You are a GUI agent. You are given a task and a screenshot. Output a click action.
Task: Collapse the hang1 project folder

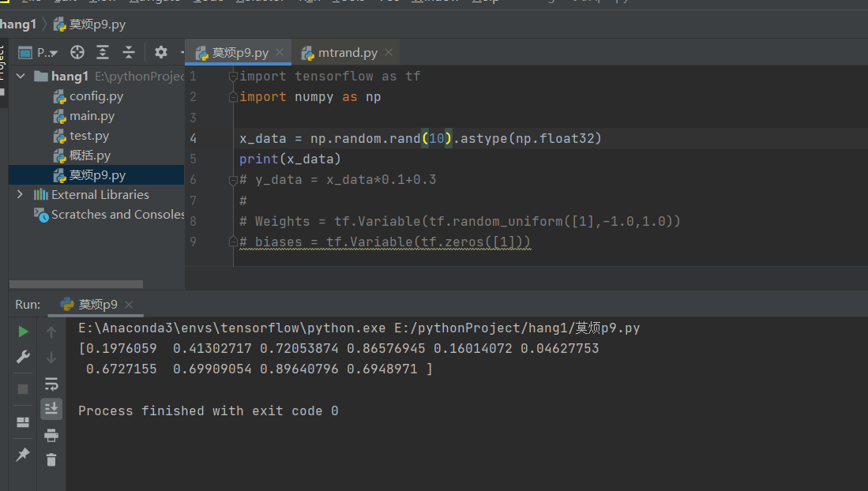click(x=21, y=76)
